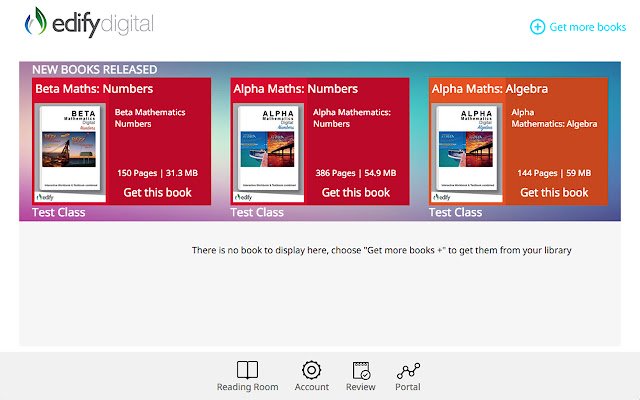The width and height of the screenshot is (640, 400).
Task: Click the 'NEW BOOKS RELEASED' heading
Action: (x=95, y=69)
